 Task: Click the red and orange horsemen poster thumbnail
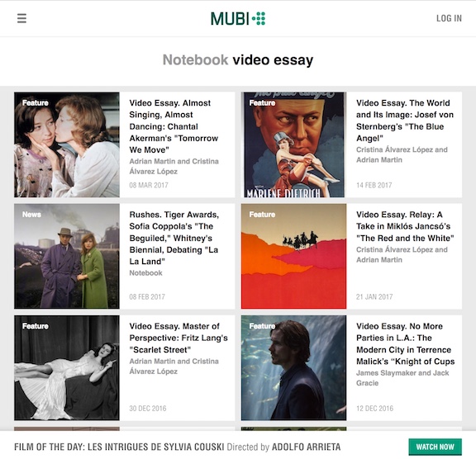293,256
